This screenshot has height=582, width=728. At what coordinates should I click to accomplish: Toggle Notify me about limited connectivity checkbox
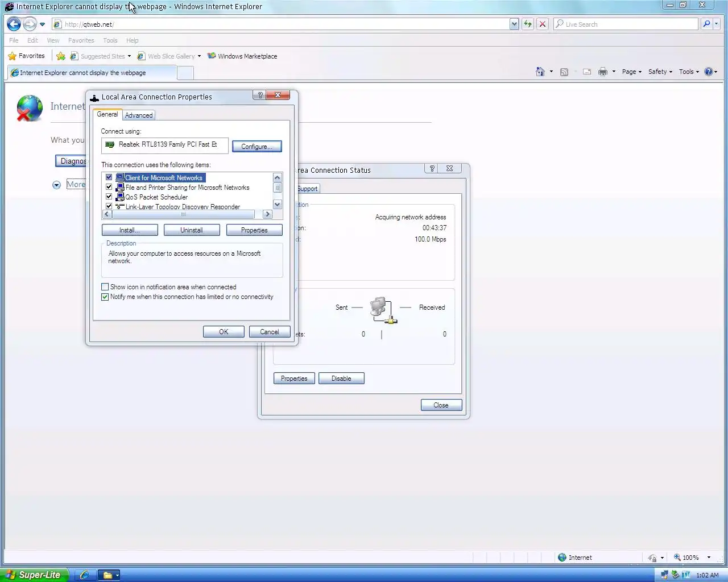point(105,297)
